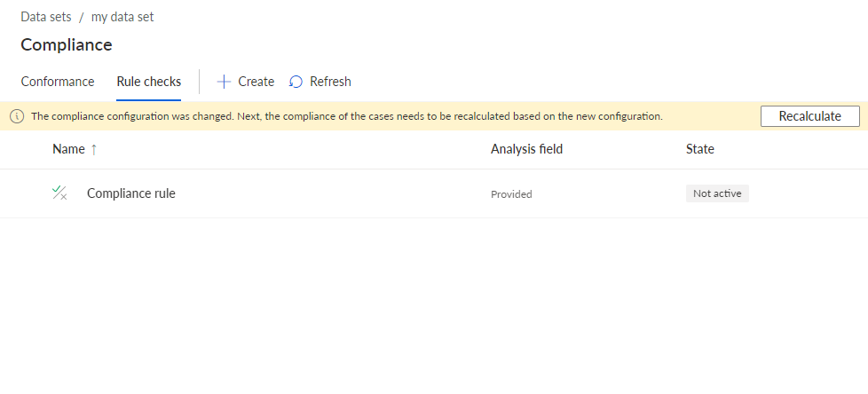Select the Rule checks tab
This screenshot has width=868, height=394.
tap(149, 82)
